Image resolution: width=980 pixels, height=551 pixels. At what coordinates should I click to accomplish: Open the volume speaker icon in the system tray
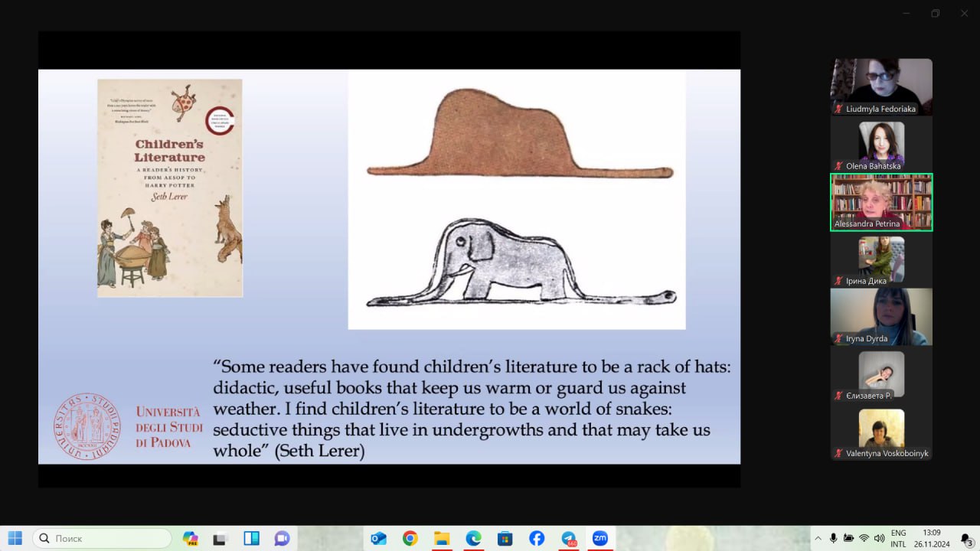click(879, 538)
